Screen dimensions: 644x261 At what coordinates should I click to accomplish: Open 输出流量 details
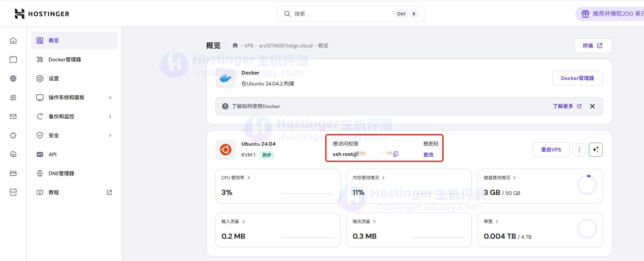pos(364,222)
